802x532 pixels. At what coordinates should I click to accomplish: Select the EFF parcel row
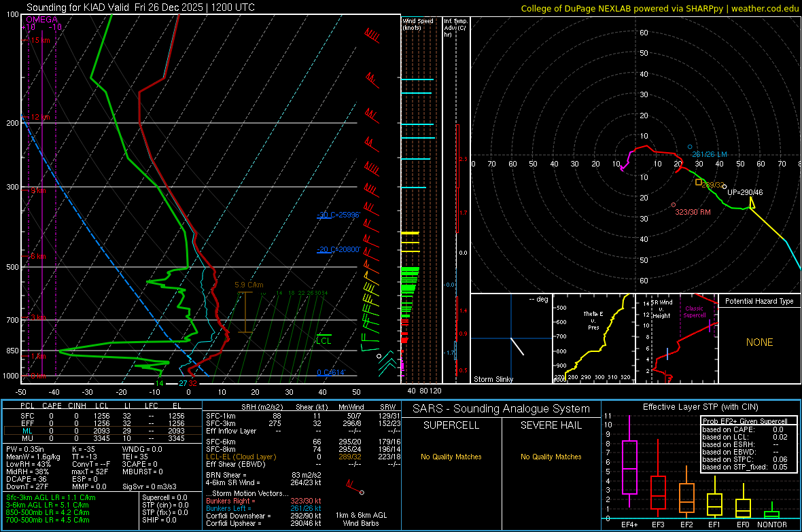(x=103, y=423)
